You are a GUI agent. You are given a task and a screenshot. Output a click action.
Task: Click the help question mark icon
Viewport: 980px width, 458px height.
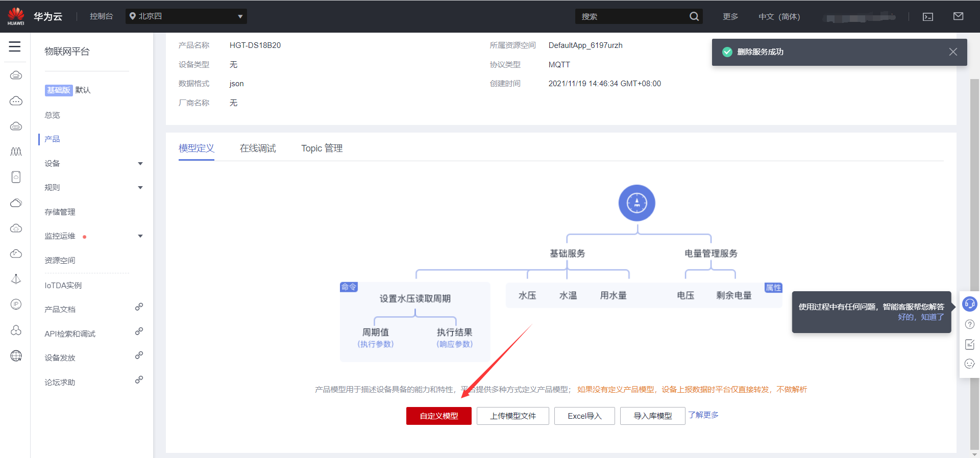(970, 324)
